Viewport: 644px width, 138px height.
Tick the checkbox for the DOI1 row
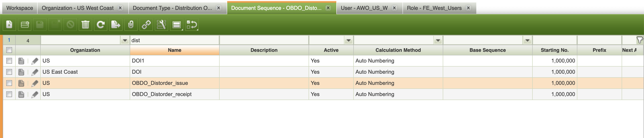tap(9, 61)
